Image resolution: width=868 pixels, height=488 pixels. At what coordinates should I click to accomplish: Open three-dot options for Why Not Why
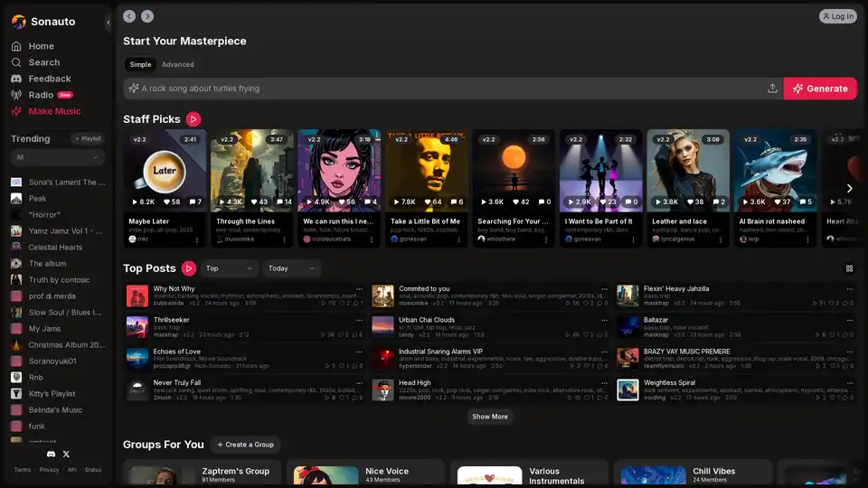(359, 289)
